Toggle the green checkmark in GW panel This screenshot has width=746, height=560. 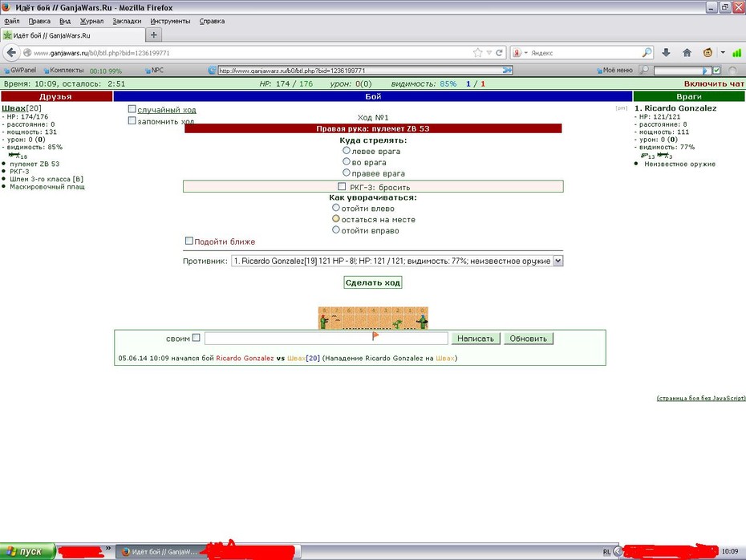[716, 71]
